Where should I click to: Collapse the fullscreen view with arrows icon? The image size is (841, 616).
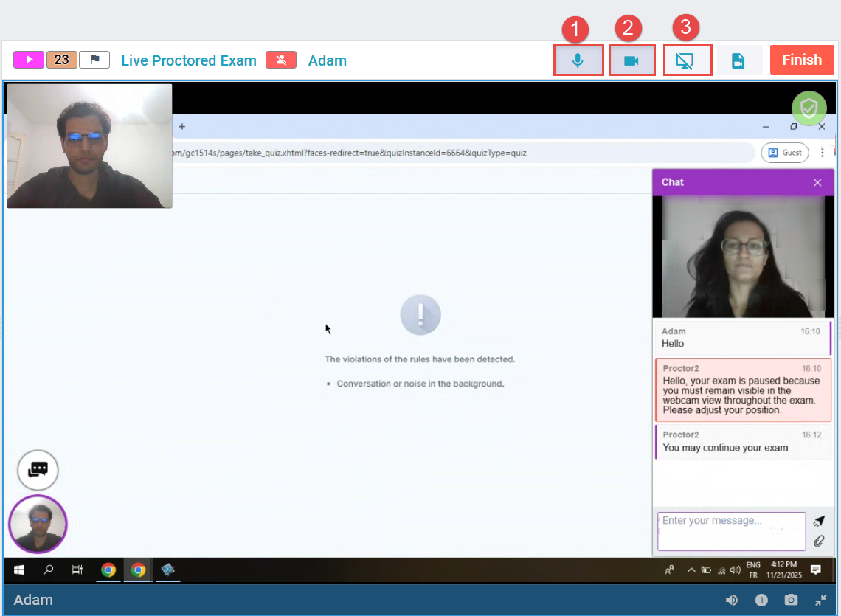pos(821,600)
